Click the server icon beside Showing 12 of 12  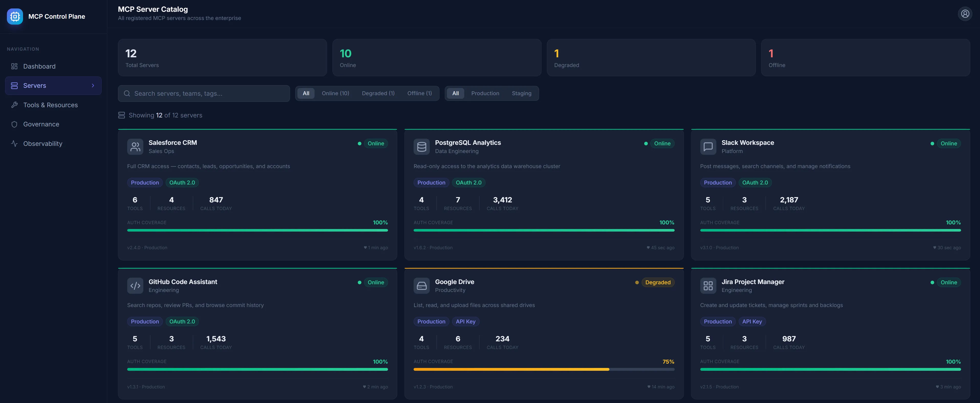tap(121, 115)
